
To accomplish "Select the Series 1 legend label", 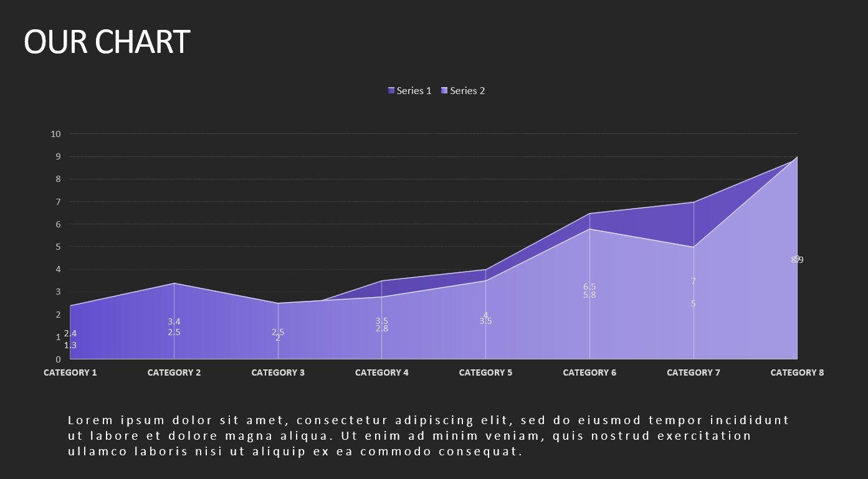I will [x=414, y=91].
